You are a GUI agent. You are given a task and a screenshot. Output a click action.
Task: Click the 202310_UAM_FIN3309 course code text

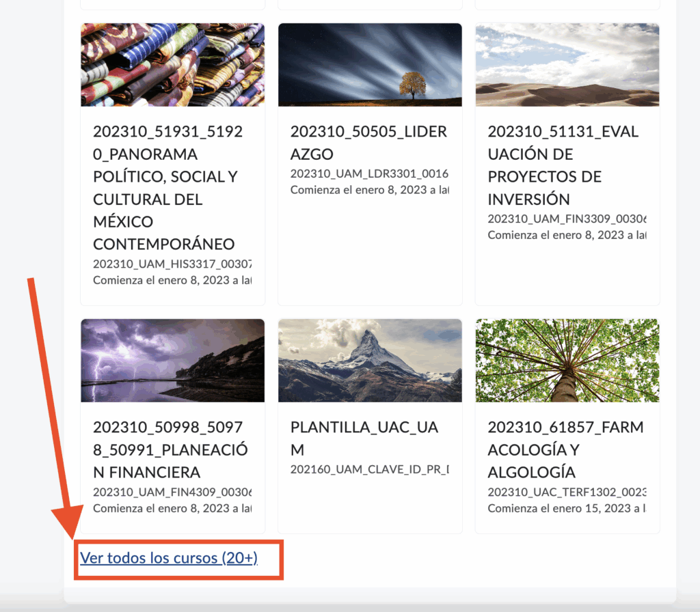click(567, 219)
